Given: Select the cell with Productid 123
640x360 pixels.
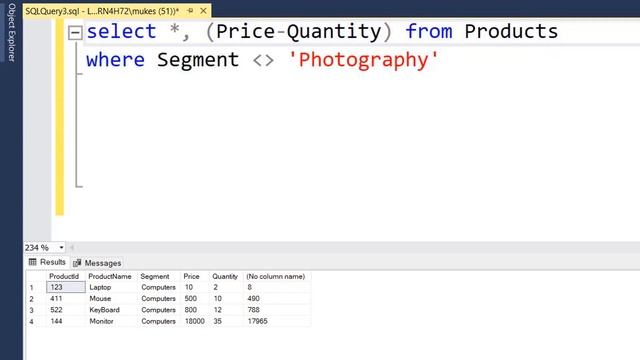Looking at the screenshot, I should tap(66, 287).
